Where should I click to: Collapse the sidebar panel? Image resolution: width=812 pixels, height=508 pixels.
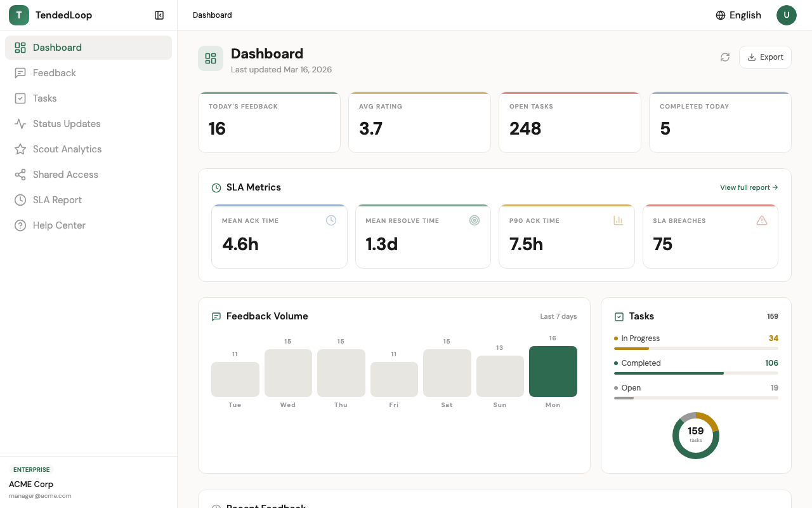click(x=159, y=15)
